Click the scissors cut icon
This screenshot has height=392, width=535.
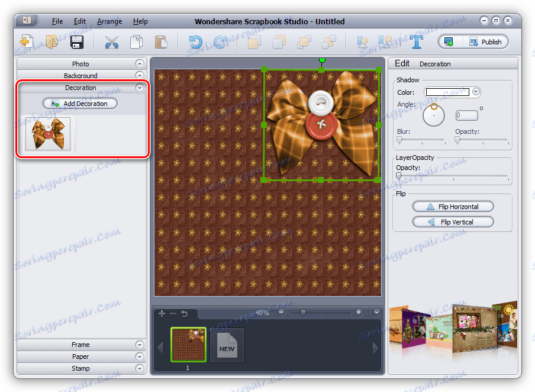point(111,43)
